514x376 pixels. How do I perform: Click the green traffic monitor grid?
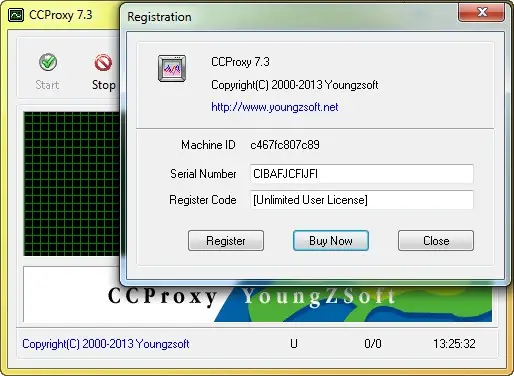[x=71, y=184]
